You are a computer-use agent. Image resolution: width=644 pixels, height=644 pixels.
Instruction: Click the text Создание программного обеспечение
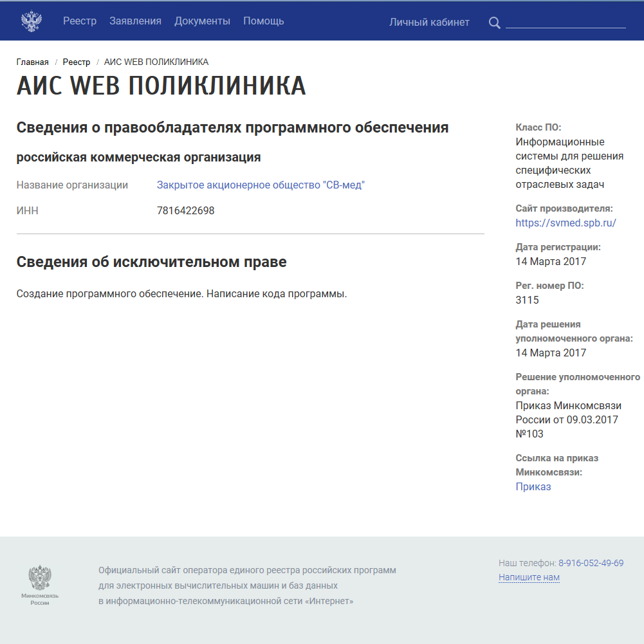point(109,294)
